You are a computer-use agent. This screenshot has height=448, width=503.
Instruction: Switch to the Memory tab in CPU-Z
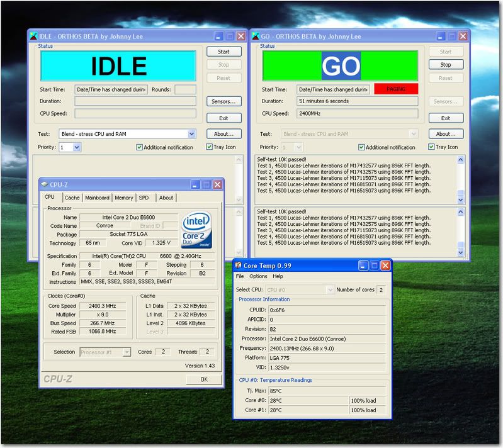click(x=124, y=198)
